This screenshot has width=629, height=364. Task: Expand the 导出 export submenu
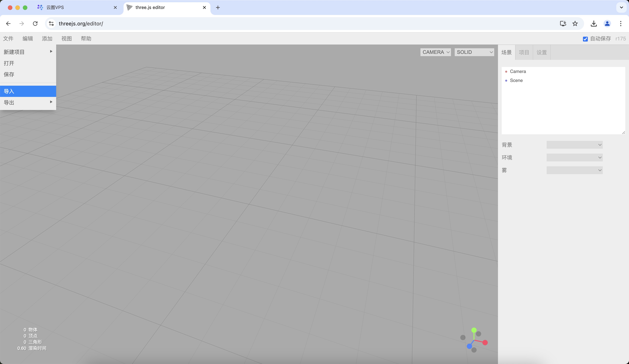pos(28,103)
